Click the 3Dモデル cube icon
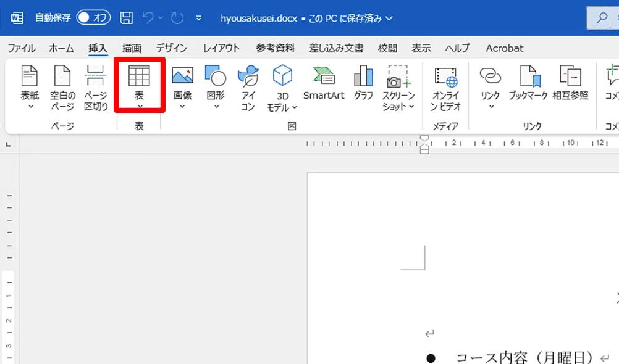The height and width of the screenshot is (364, 619). tap(283, 75)
